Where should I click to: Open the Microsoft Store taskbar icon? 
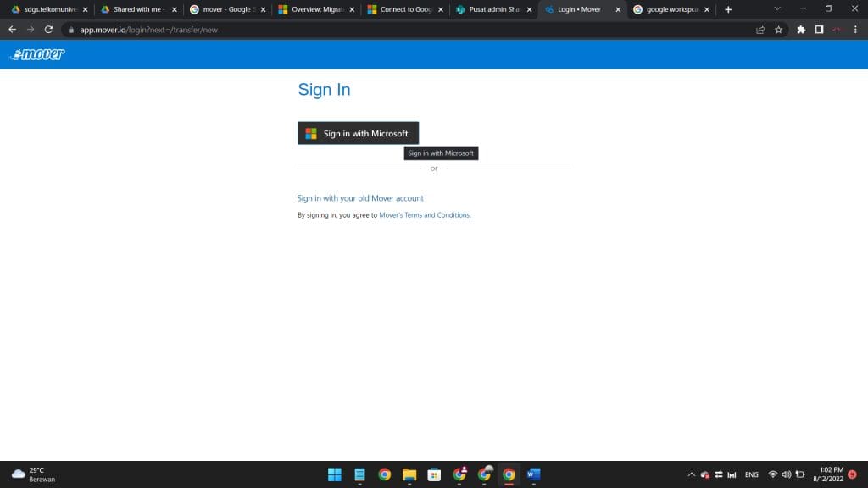tap(434, 474)
